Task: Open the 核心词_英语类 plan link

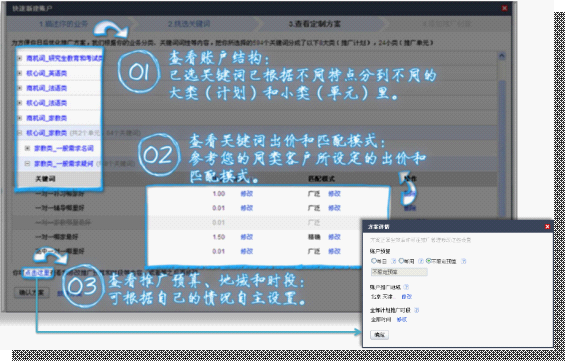Action: [47, 73]
